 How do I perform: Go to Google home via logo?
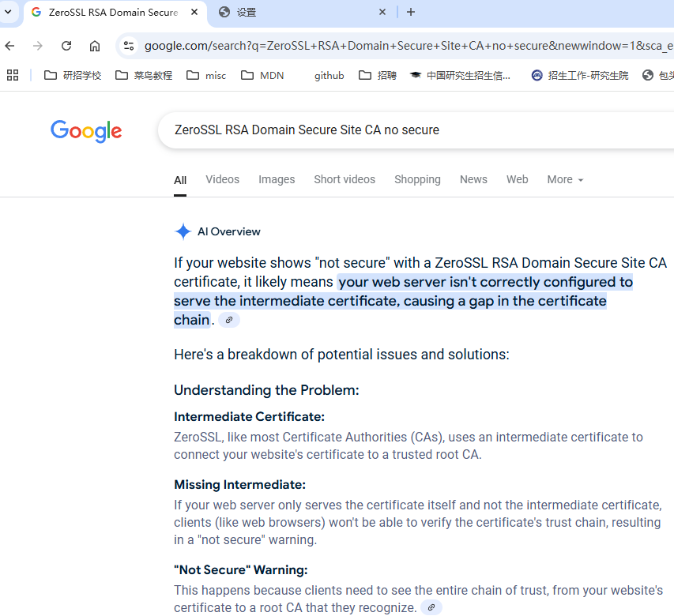click(86, 131)
